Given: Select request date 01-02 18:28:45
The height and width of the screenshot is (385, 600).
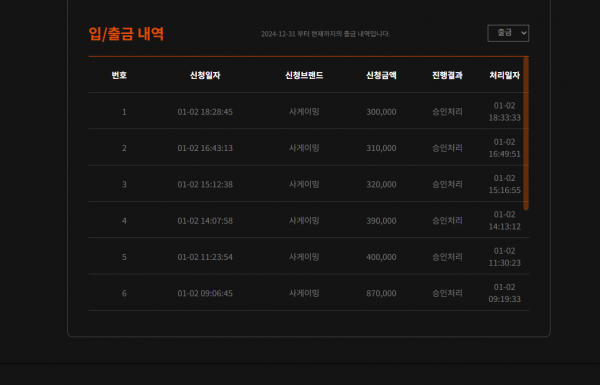Looking at the screenshot, I should click(x=205, y=112).
